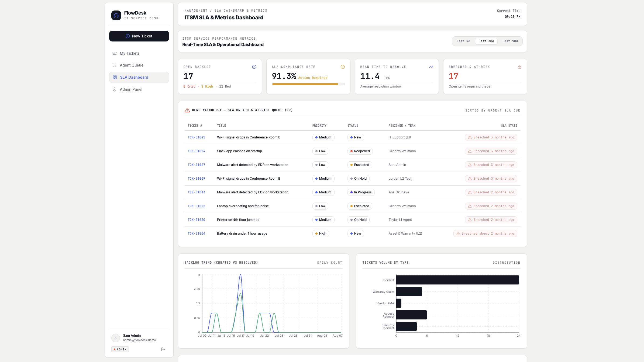The image size is (644, 362).
Task: Click the plus icon in New Ticket button
Action: click(128, 36)
